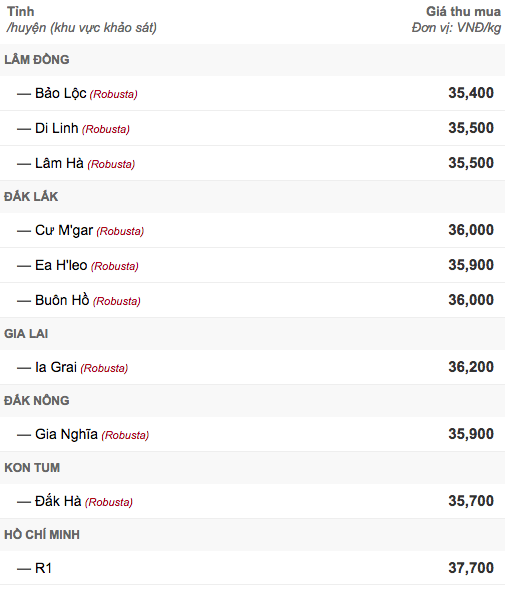
Task: Select the Buôn Hồ row name
Action: coord(62,300)
